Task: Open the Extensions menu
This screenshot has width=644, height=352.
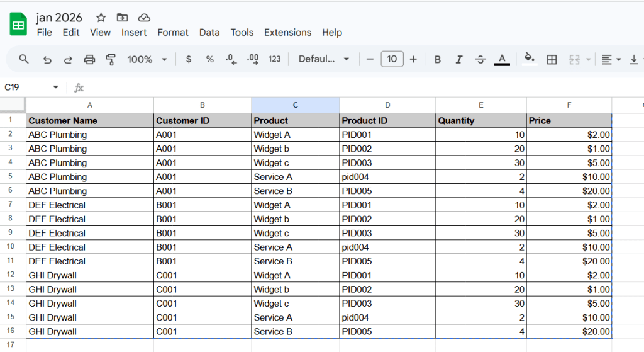Action: click(x=287, y=33)
